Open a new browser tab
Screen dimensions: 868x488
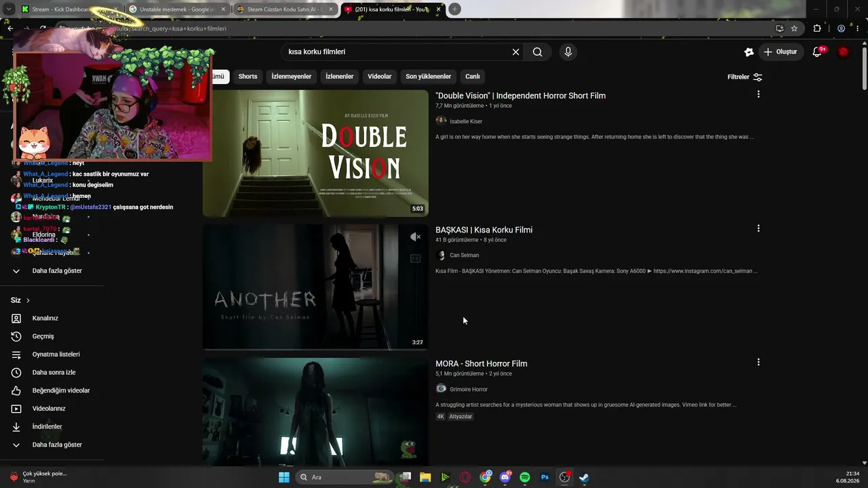pos(454,9)
